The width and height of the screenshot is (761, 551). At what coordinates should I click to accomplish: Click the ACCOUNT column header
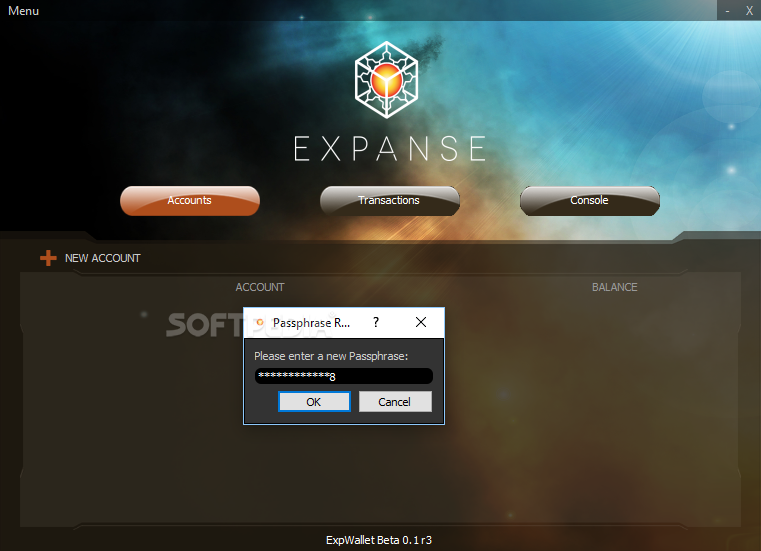pyautogui.click(x=260, y=287)
